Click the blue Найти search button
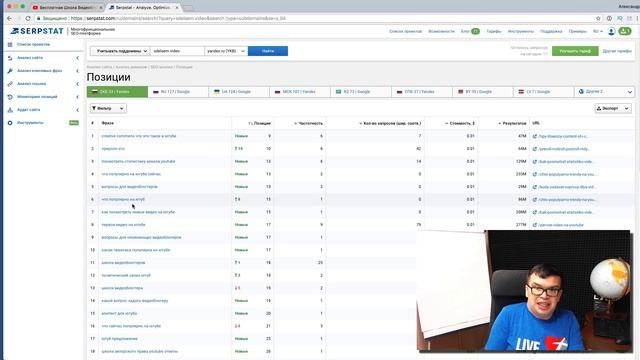640x360 pixels. click(x=268, y=51)
